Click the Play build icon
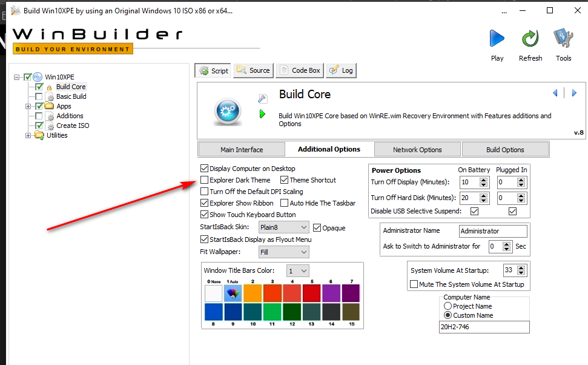 pos(497,38)
